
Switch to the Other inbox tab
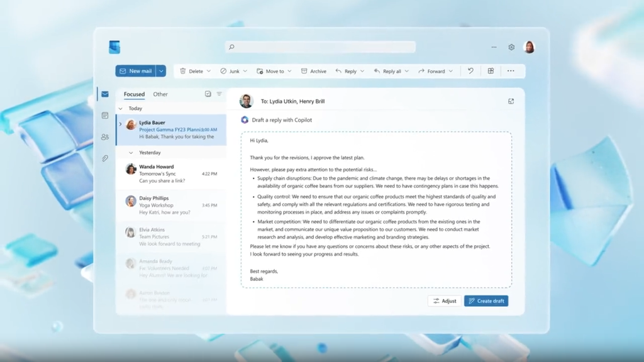click(160, 94)
